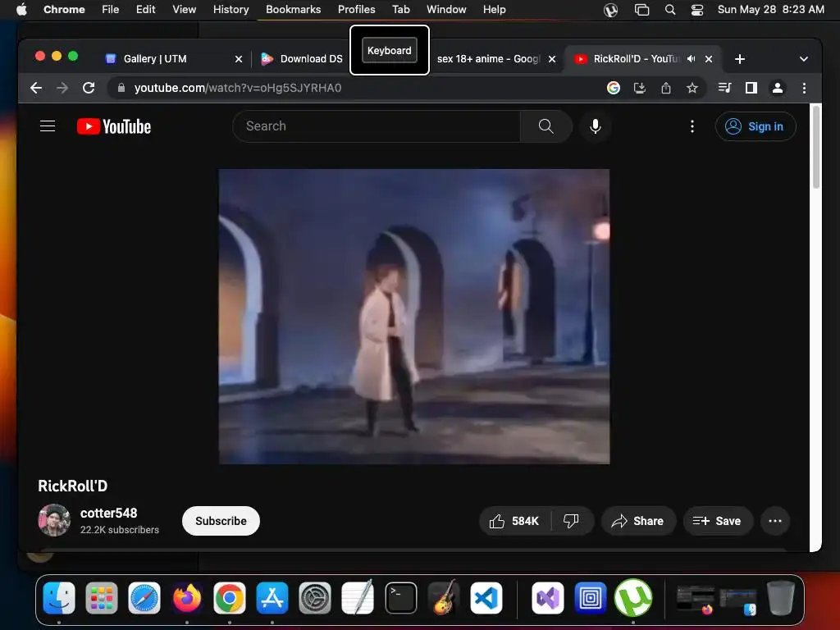840x630 pixels.
Task: Click the YouTube search magnifier button
Action: (546, 126)
